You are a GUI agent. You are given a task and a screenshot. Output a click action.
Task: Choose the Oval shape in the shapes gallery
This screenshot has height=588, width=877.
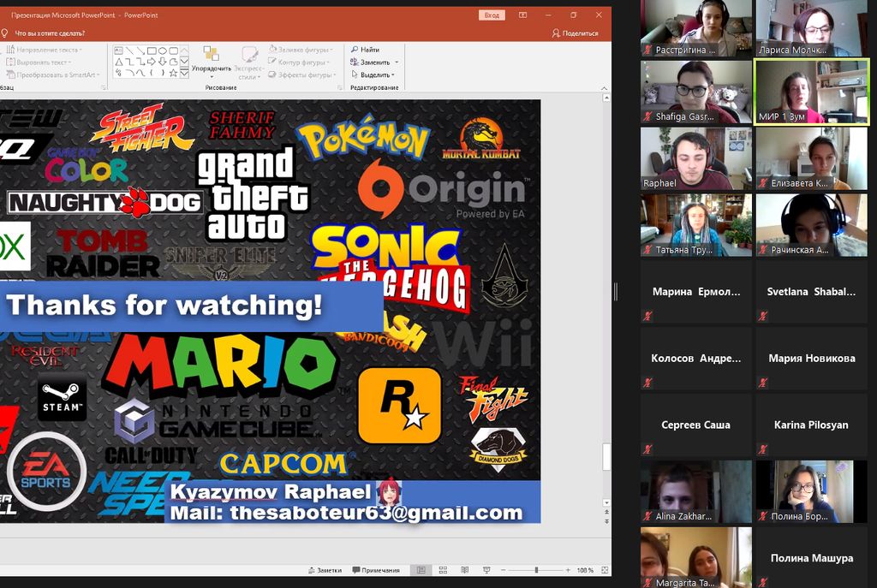[162, 50]
